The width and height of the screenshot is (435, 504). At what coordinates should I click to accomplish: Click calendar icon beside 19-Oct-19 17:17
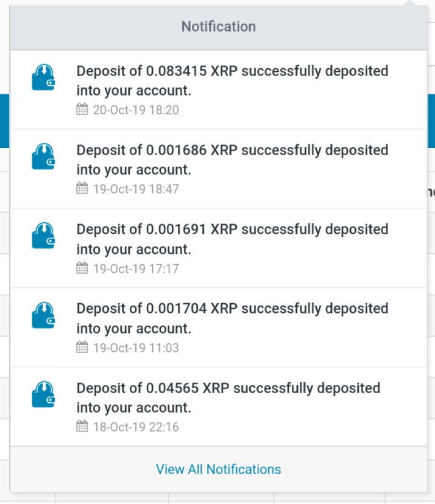(82, 268)
